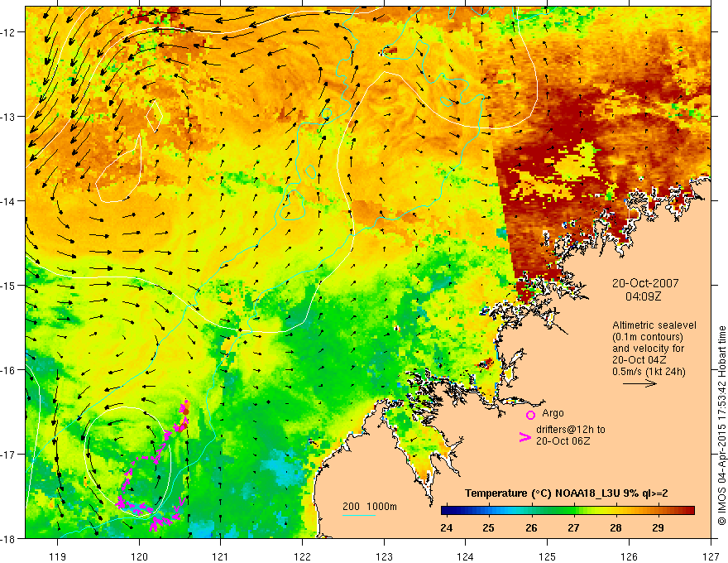This screenshot has height=563, width=728.
Task: Click the colorbar value 25
Action: (488, 528)
